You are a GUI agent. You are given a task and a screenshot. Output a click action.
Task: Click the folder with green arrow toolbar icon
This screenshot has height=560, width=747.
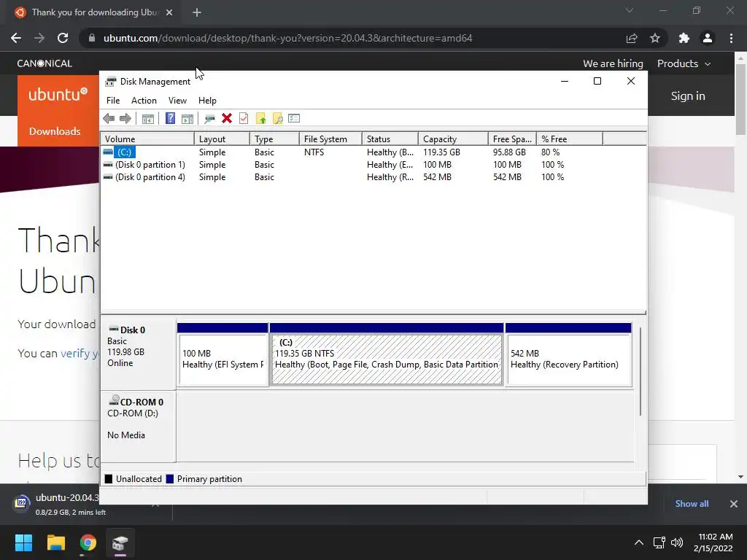[x=260, y=119]
